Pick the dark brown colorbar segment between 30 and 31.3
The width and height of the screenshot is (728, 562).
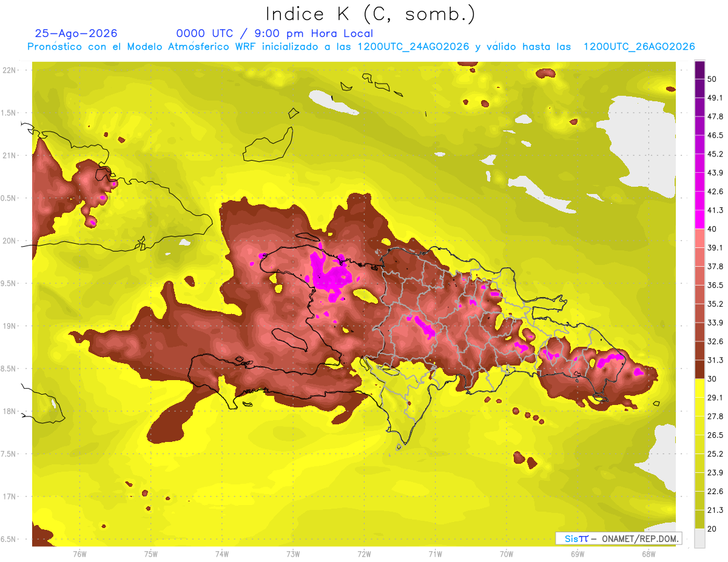coord(699,369)
